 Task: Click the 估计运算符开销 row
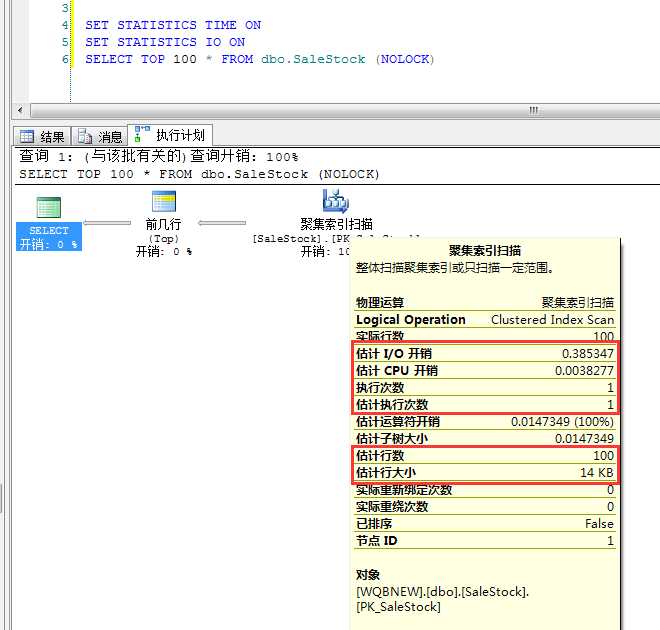click(x=484, y=421)
